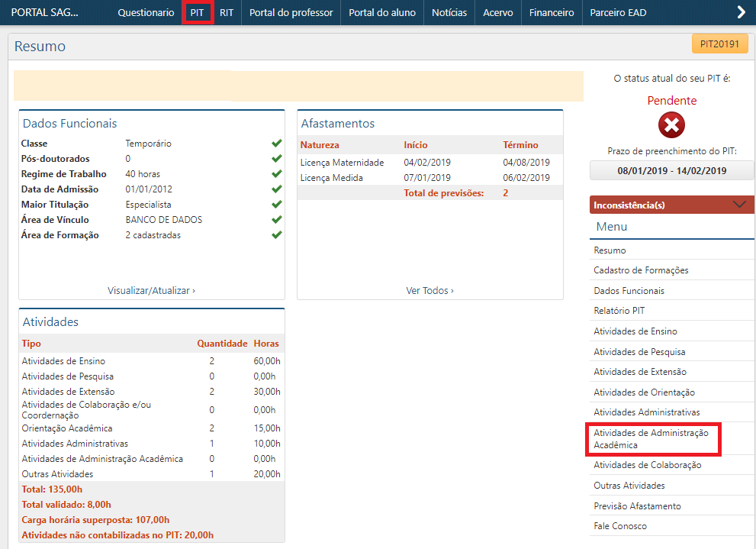Click green checkmark beside Área de Vínculo
The height and width of the screenshot is (549, 756).
click(x=277, y=220)
